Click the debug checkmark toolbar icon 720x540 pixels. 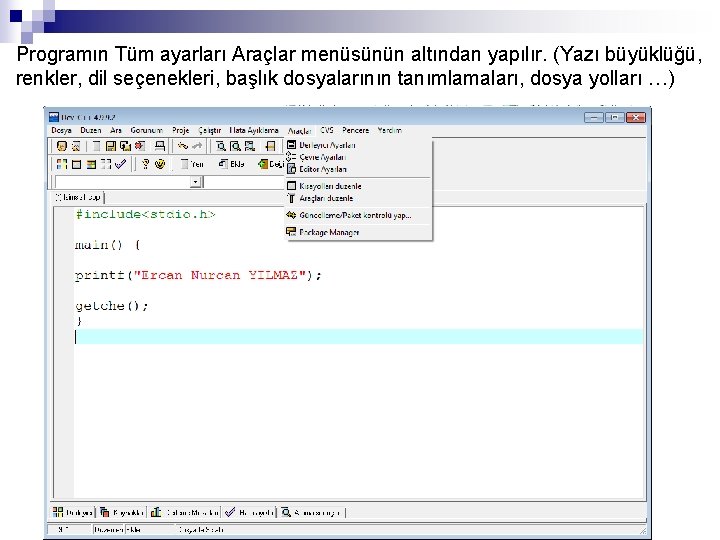coord(120,164)
